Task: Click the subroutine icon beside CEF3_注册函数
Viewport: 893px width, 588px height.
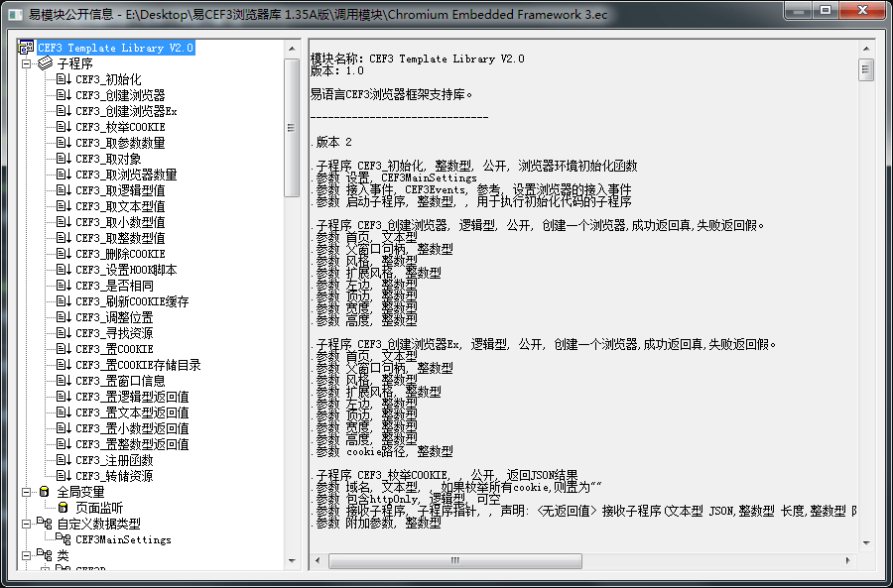Action: coord(64,460)
